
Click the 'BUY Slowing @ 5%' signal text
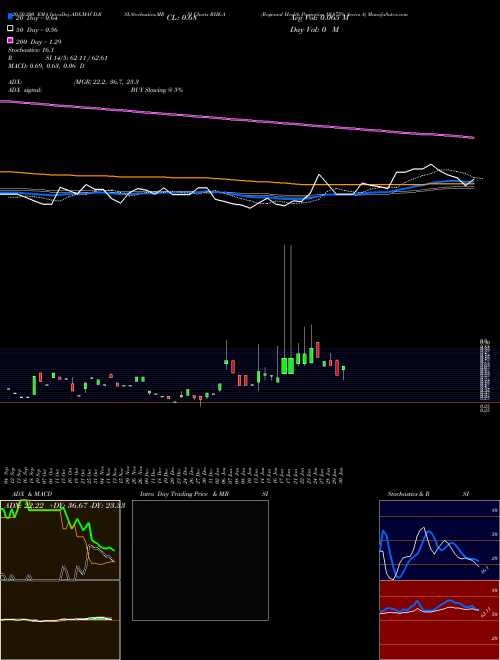[x=157, y=90]
